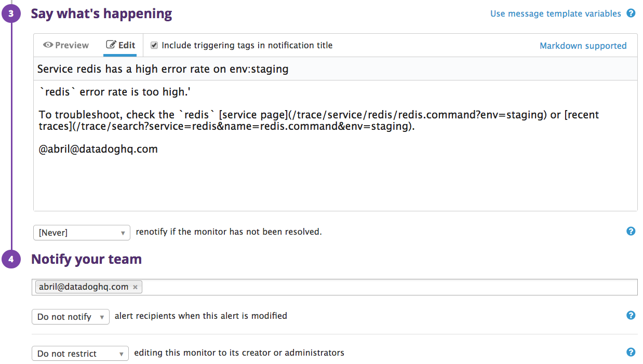Open Use message template variables link
The image size is (643, 364).
555,14
